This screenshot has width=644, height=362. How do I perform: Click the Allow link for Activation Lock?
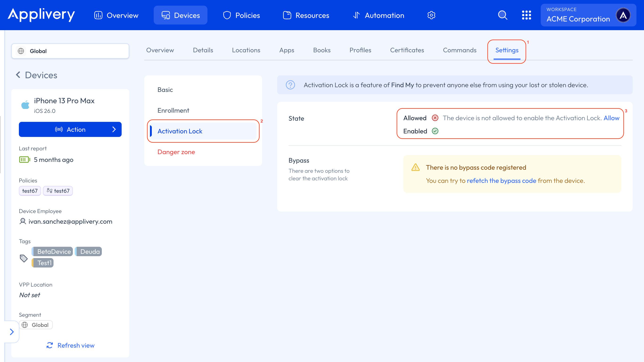click(611, 118)
